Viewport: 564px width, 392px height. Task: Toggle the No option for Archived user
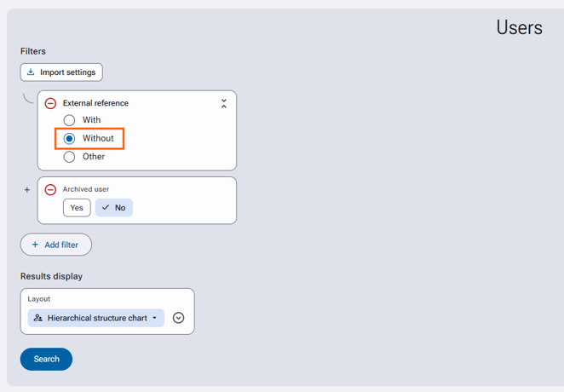tap(113, 208)
